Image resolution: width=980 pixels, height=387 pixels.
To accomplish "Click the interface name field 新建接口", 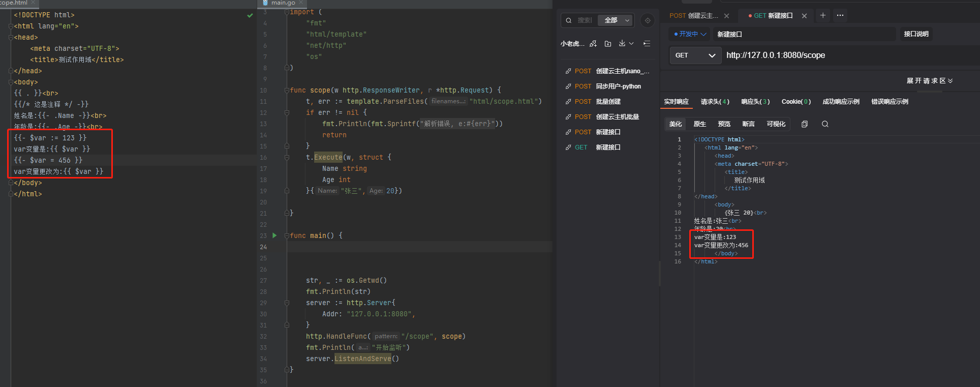I will click(x=805, y=34).
